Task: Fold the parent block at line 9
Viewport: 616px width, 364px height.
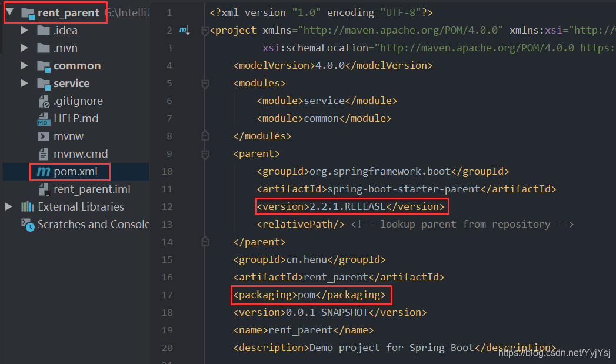Action: 205,154
